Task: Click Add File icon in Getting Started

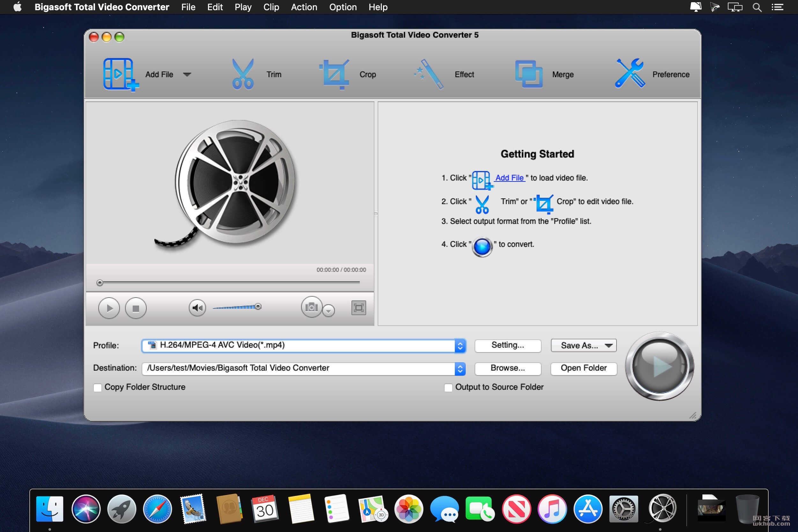Action: [482, 180]
